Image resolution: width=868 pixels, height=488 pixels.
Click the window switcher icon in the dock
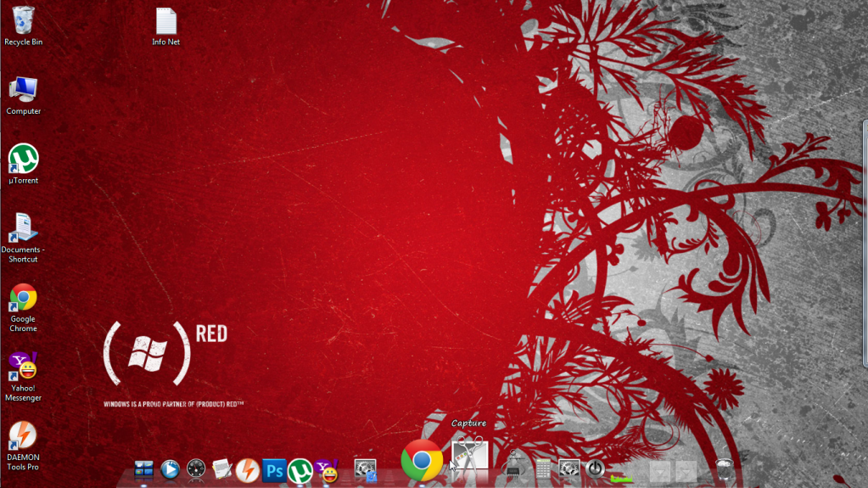(x=144, y=469)
